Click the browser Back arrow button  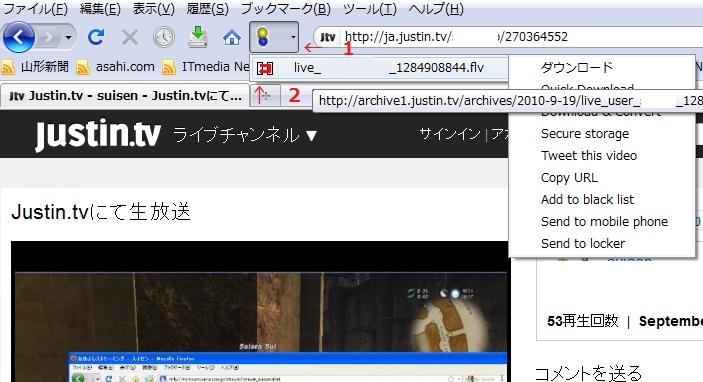point(18,37)
